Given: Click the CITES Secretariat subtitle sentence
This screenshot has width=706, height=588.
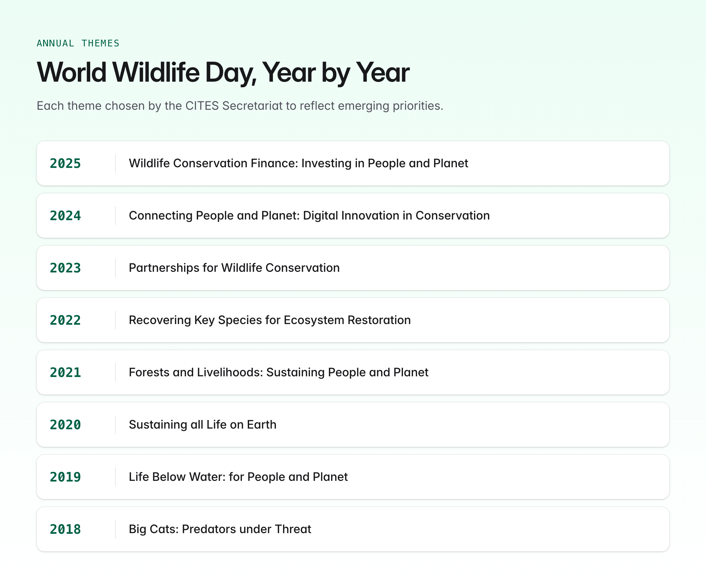Looking at the screenshot, I should click(240, 106).
